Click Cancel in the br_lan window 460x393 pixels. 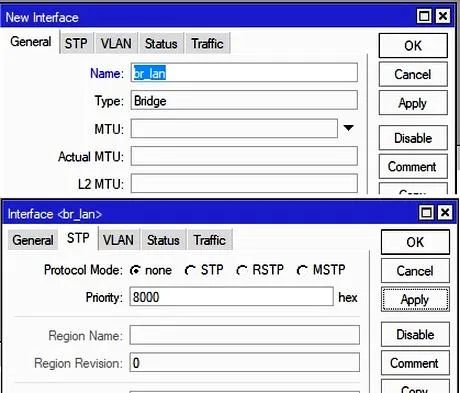(x=415, y=271)
